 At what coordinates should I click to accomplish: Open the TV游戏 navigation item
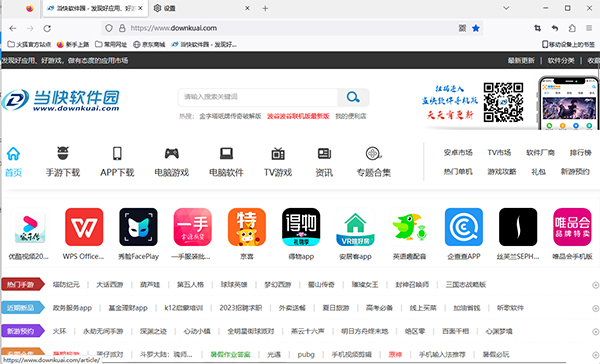278,162
